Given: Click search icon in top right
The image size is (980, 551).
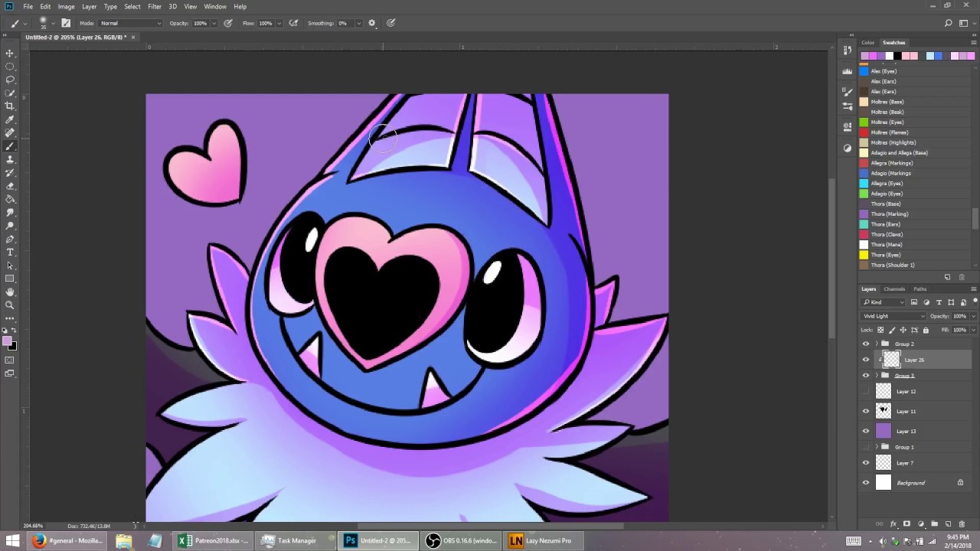Looking at the screenshot, I should pyautogui.click(x=949, y=23).
